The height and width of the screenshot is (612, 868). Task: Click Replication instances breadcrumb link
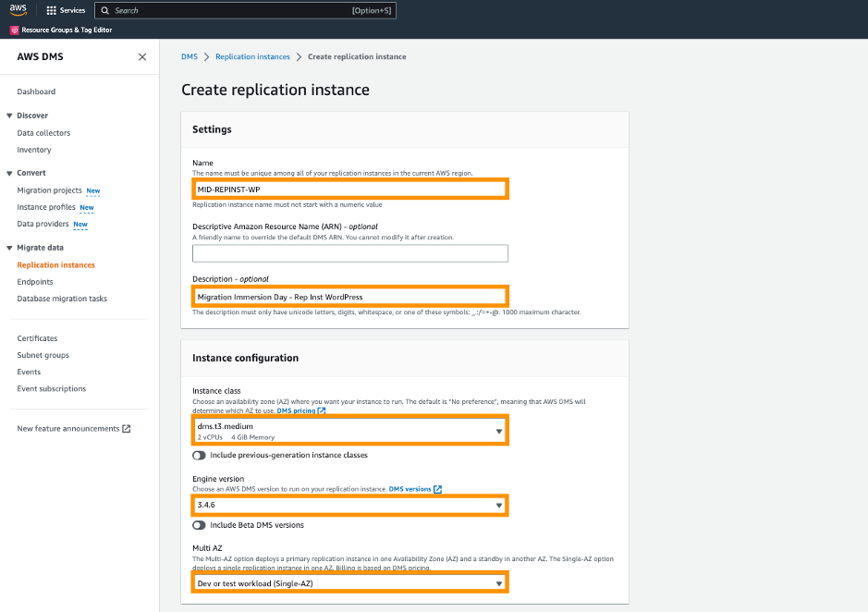pyautogui.click(x=252, y=56)
